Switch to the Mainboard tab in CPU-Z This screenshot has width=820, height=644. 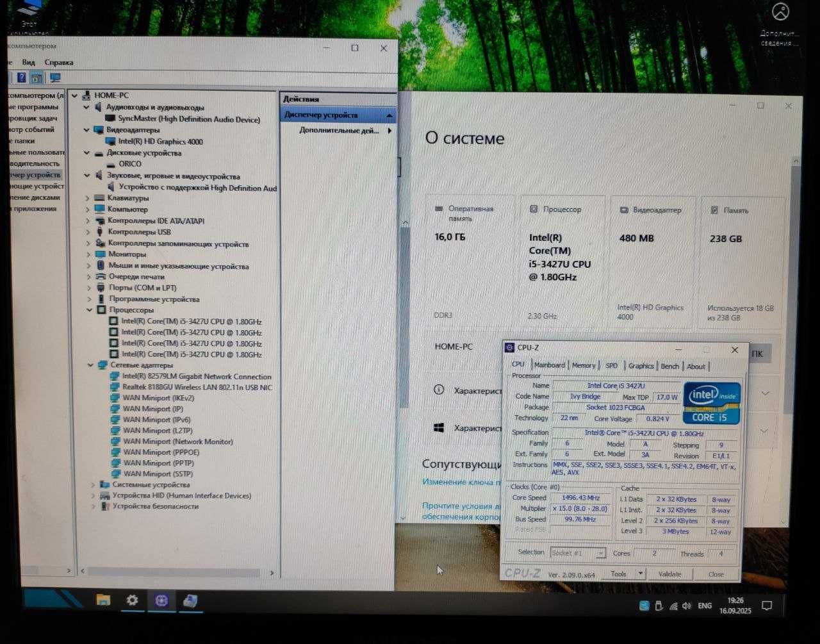tap(550, 365)
